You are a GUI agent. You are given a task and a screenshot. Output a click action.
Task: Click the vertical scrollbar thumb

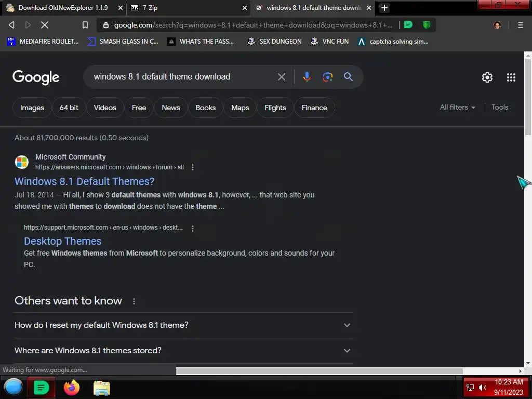(x=528, y=97)
